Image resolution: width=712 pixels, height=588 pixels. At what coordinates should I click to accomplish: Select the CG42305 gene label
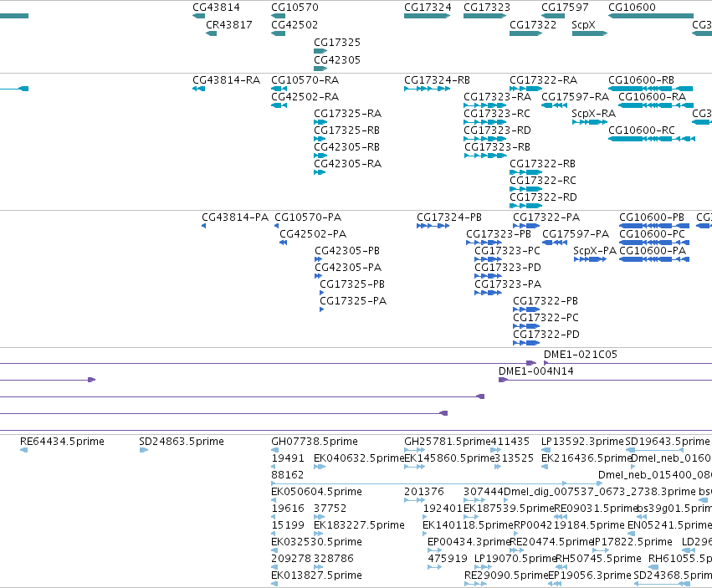click(337, 60)
